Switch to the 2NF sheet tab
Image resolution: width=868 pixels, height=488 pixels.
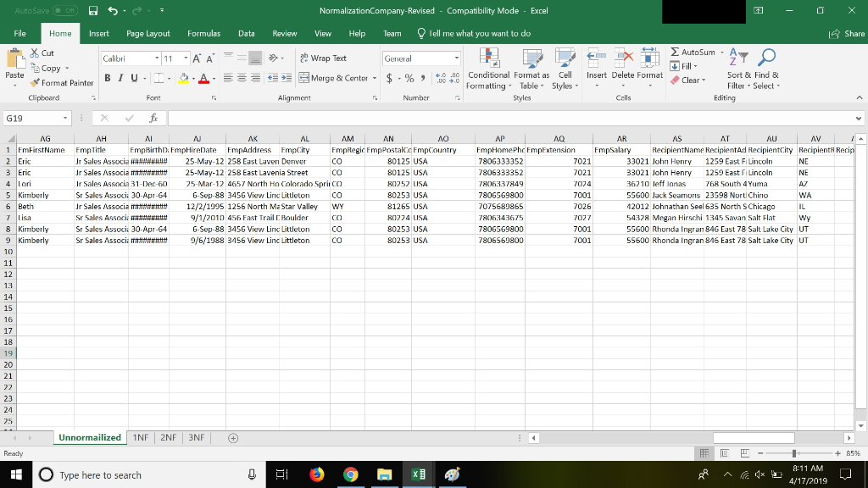169,438
